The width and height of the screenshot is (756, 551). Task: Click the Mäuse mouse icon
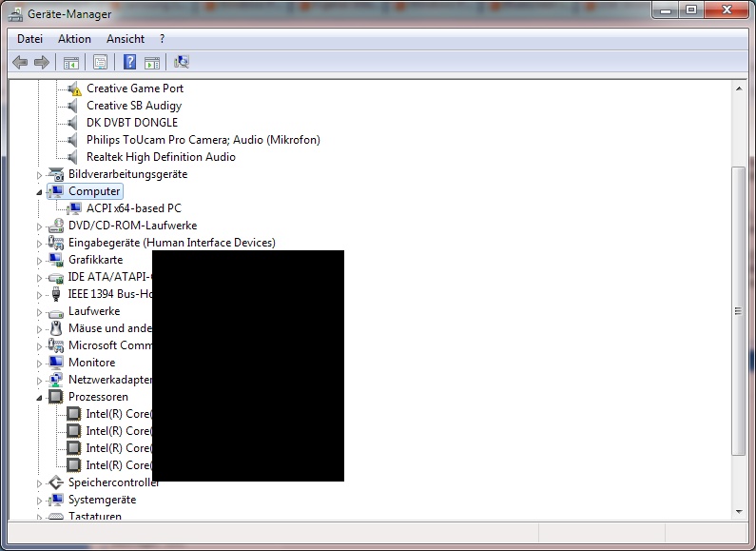pyautogui.click(x=56, y=328)
